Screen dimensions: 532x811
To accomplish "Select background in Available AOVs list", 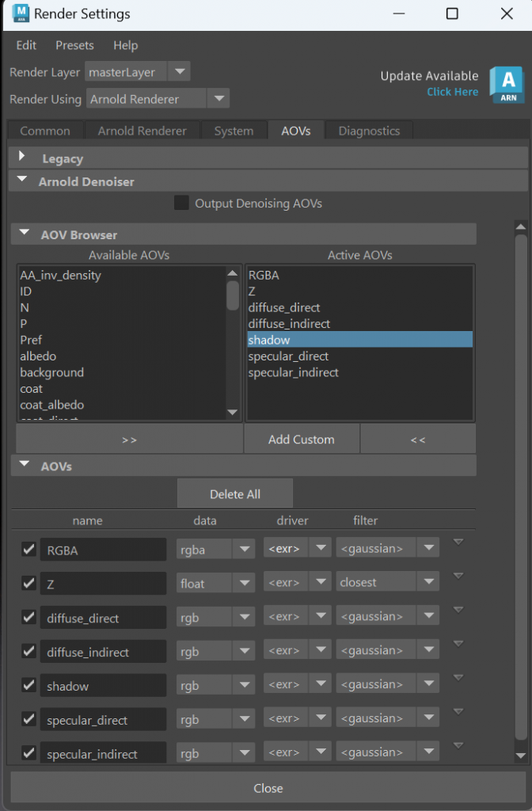I will (x=122, y=372).
